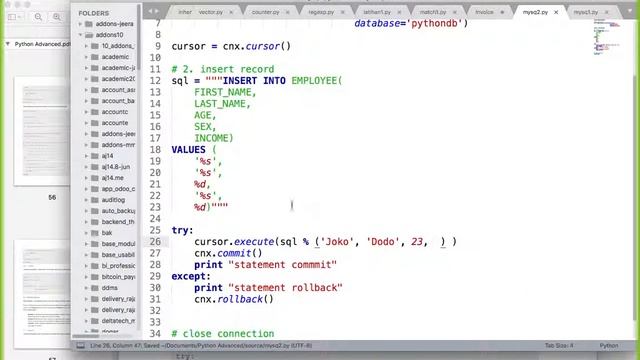Expand the addons-jeera folder
Viewport: 640px width, 360px height.
point(80,24)
